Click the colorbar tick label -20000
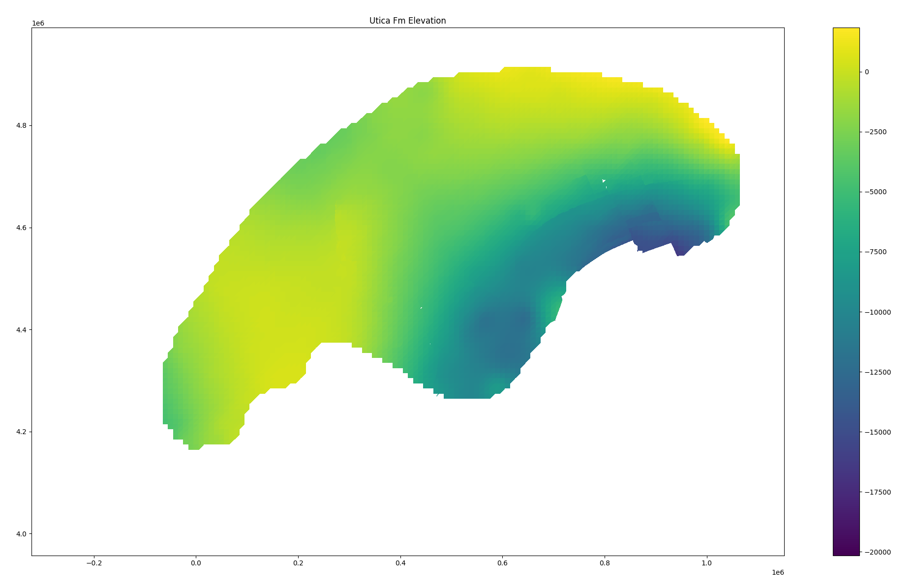Viewport: 915px width, 588px height. pos(878,552)
